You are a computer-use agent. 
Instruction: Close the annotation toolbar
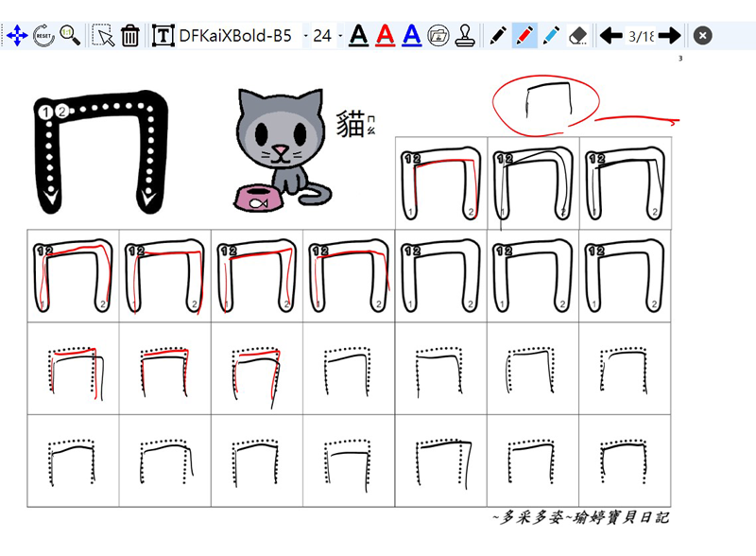click(702, 36)
